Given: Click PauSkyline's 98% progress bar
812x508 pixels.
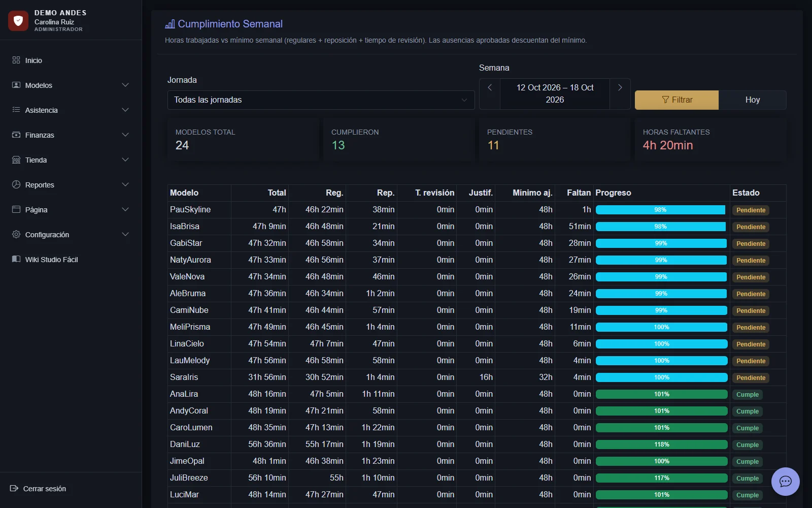Looking at the screenshot, I should point(660,210).
